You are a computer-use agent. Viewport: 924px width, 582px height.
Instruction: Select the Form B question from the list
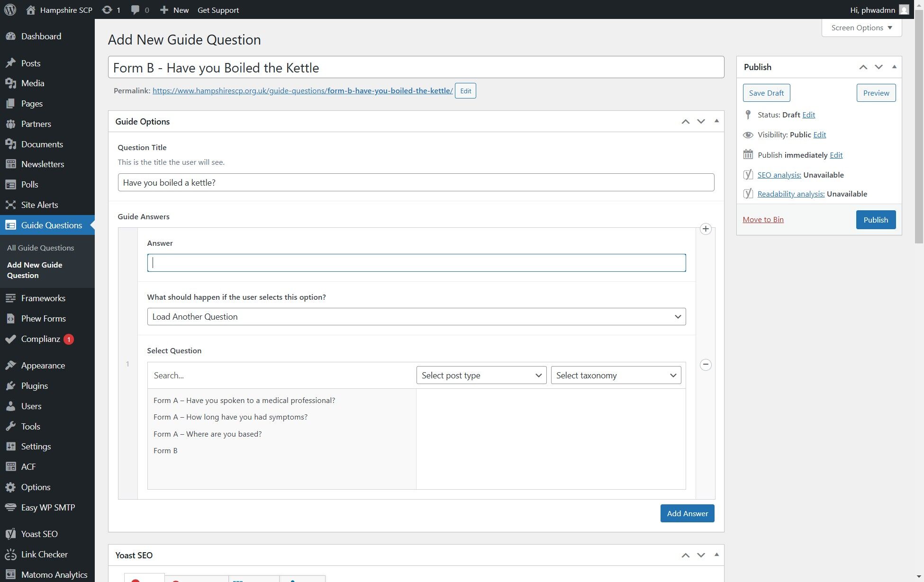(x=165, y=451)
